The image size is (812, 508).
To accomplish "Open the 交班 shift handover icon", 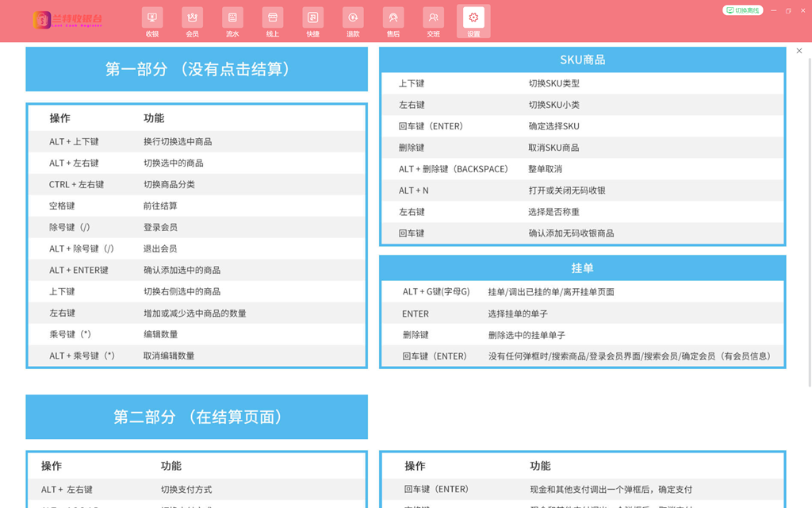I will (433, 21).
